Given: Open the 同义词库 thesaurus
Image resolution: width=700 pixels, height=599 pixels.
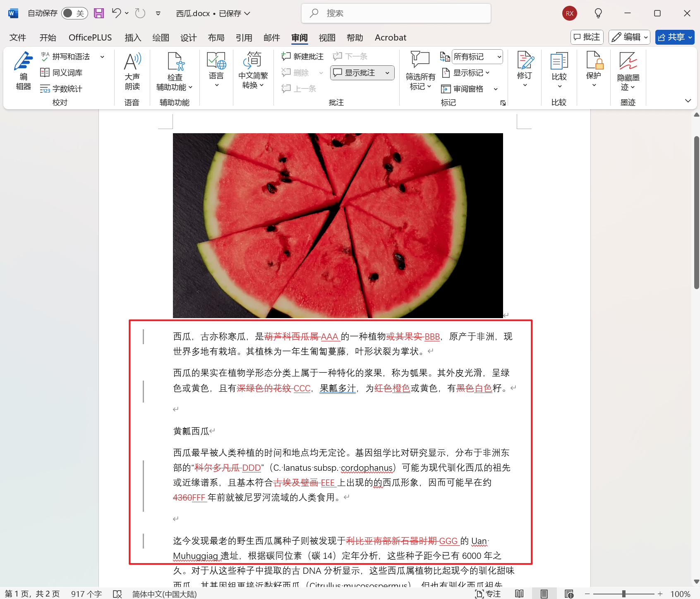Looking at the screenshot, I should 67,72.
